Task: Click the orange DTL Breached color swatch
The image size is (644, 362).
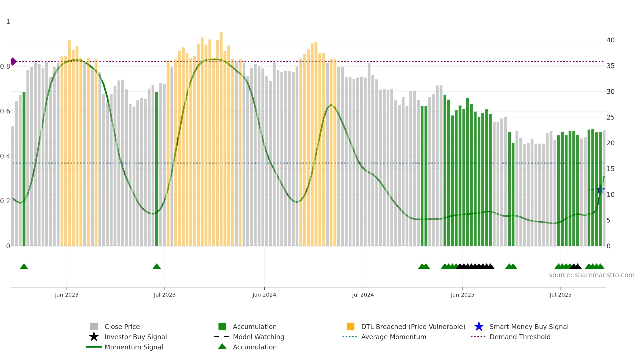Action: pos(350,327)
